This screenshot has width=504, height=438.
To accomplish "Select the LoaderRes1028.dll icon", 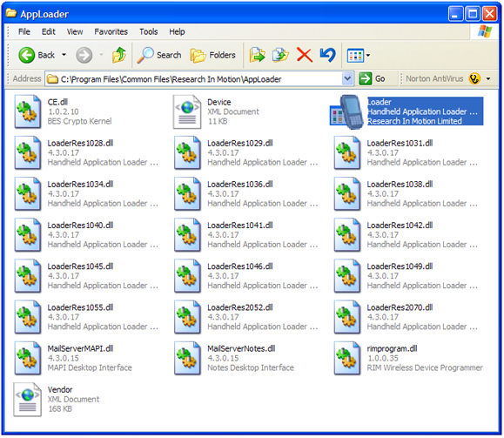I will point(28,152).
